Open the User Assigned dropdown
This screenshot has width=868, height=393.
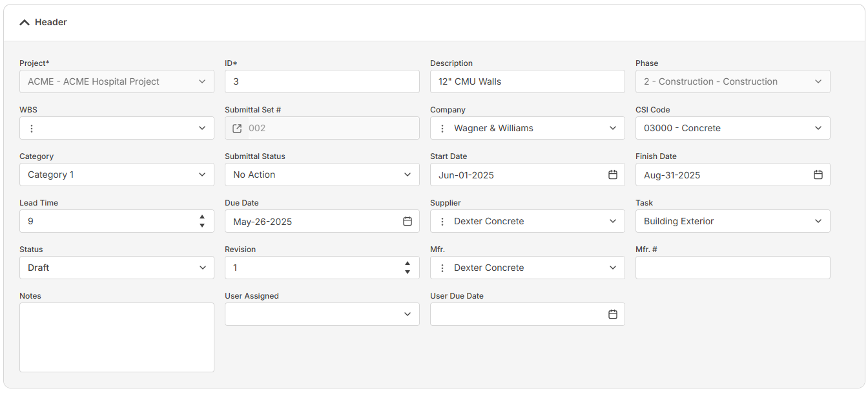(408, 314)
